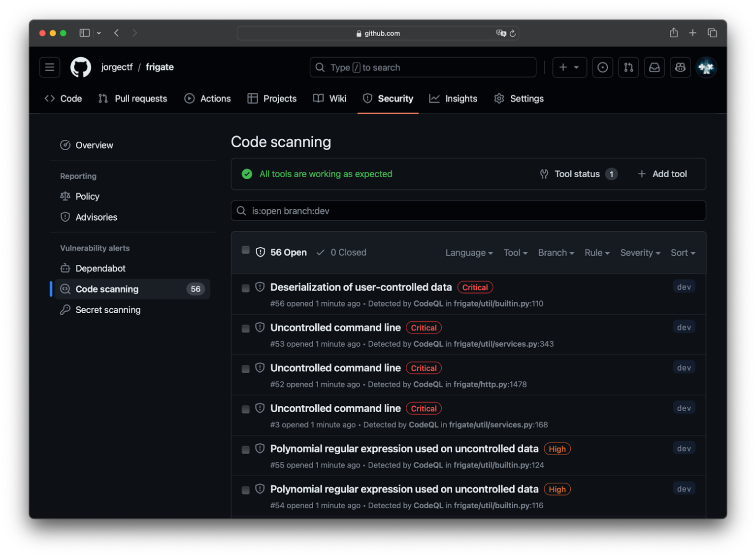Open the Tool status button
This screenshot has width=756, height=557.
578,174
